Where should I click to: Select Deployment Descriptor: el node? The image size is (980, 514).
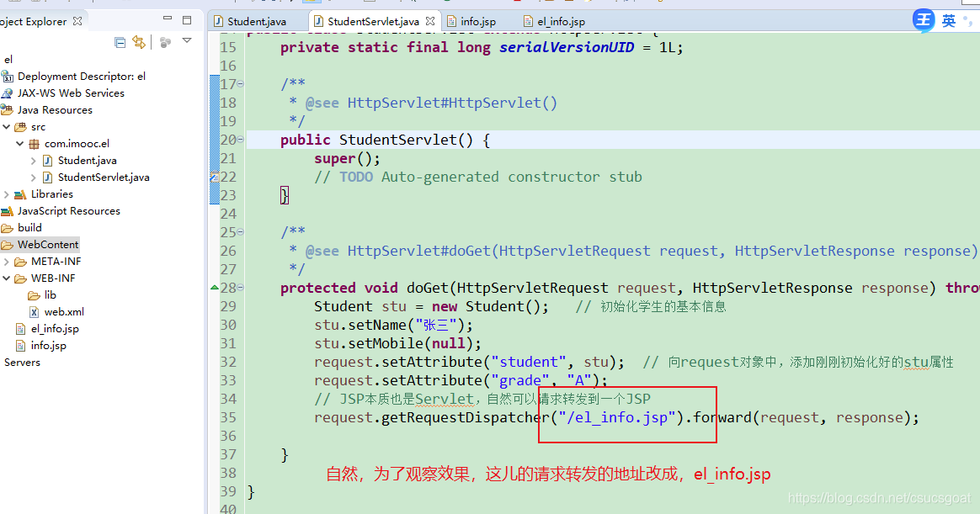coord(82,77)
